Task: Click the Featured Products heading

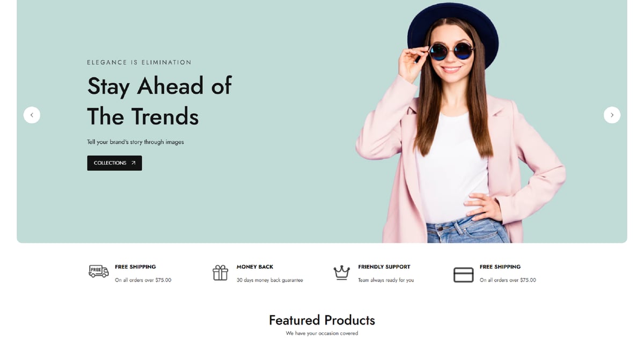Action: point(322,320)
